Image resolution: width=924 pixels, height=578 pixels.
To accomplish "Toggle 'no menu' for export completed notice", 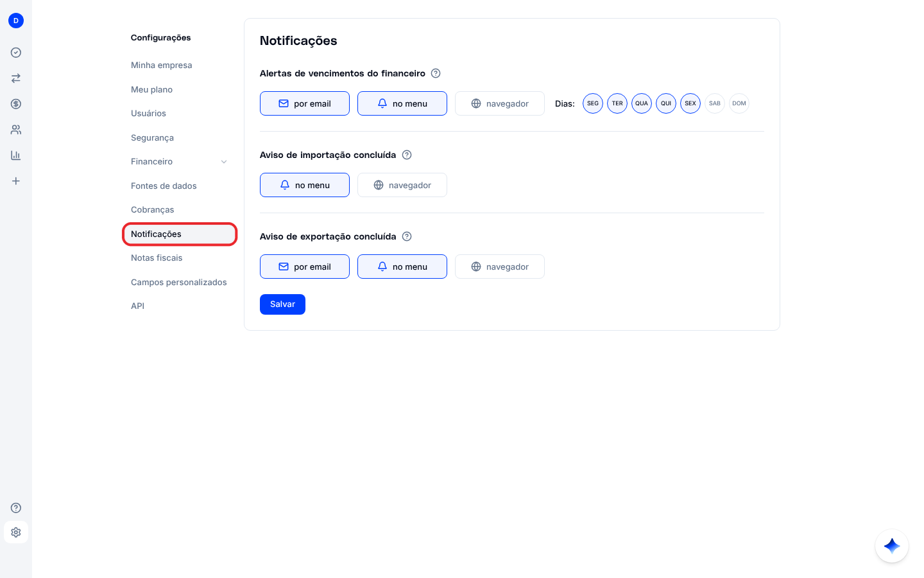I will point(402,267).
